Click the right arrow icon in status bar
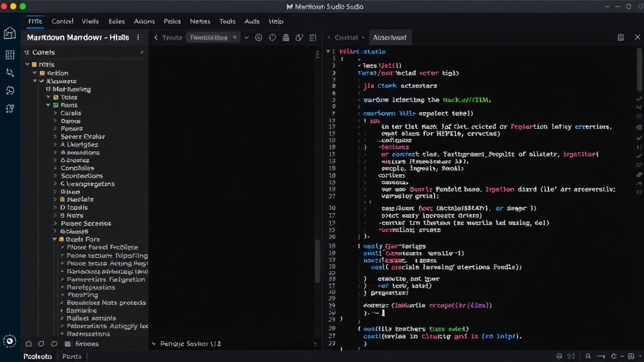The image size is (644, 362). (601, 356)
